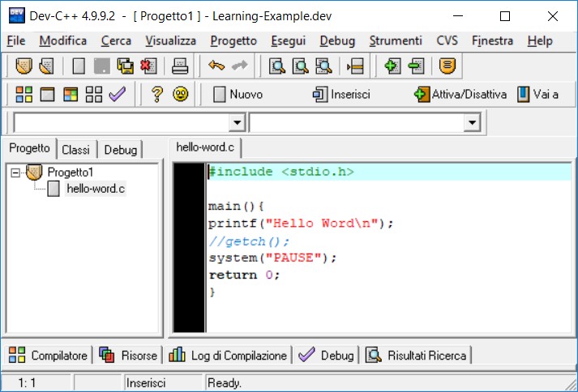Image resolution: width=578 pixels, height=392 pixels.
Task: Click the New Project shield icon
Action: [x=24, y=66]
